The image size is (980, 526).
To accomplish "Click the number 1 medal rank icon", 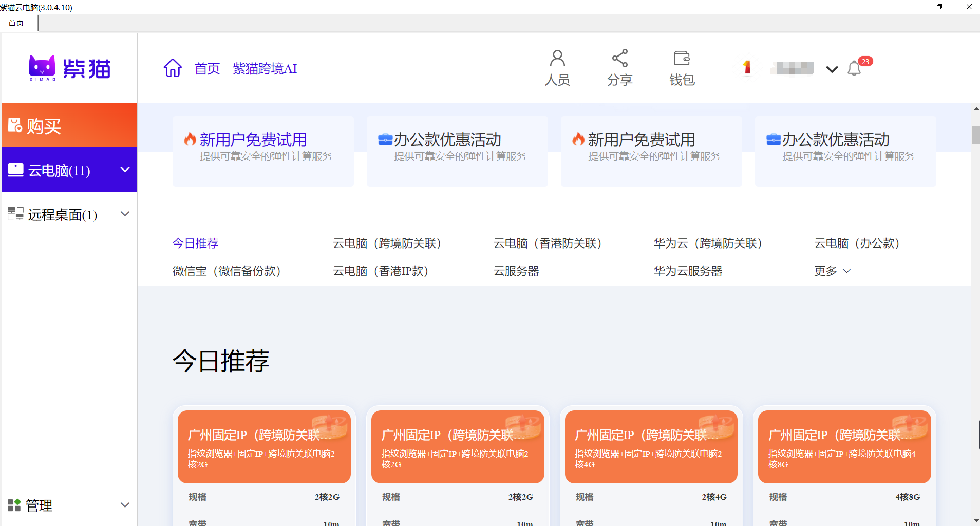I will click(x=747, y=67).
